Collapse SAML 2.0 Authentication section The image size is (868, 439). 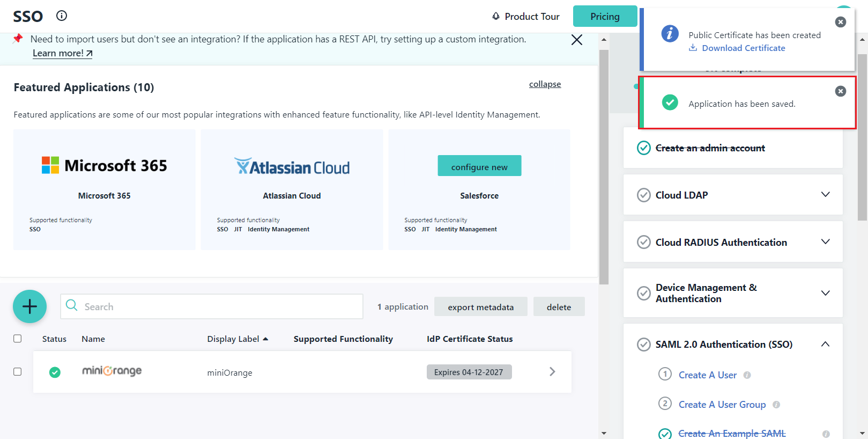tap(825, 344)
